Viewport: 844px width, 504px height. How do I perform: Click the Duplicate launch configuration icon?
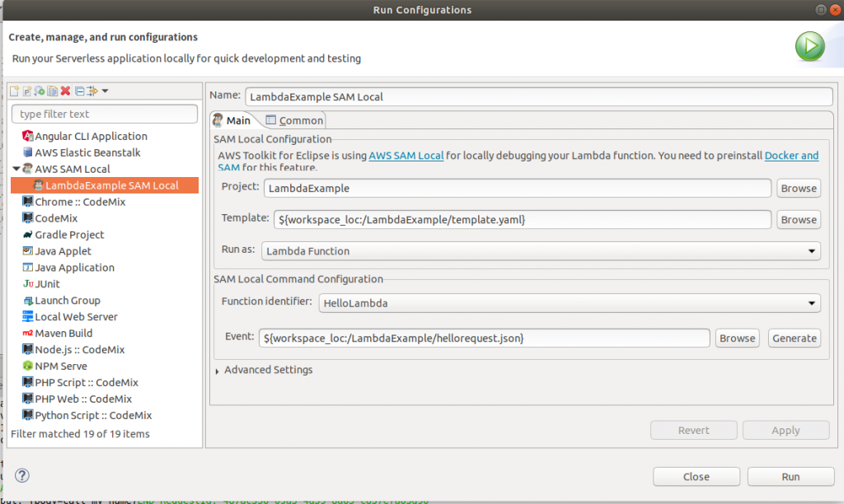[52, 91]
